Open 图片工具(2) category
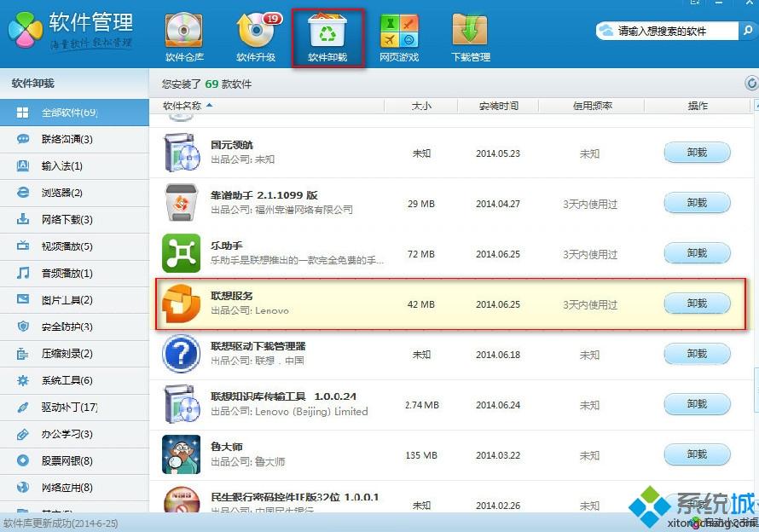This screenshot has height=532, width=759. [x=74, y=300]
